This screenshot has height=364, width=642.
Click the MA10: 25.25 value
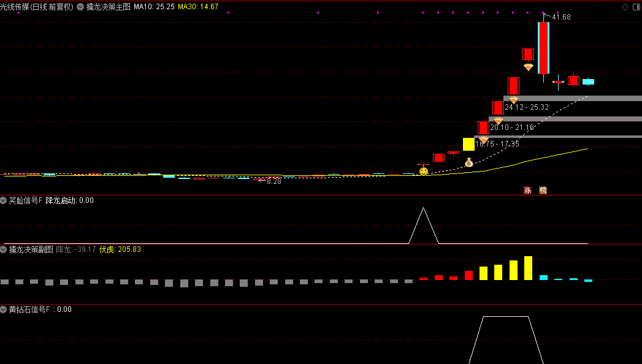click(x=154, y=7)
